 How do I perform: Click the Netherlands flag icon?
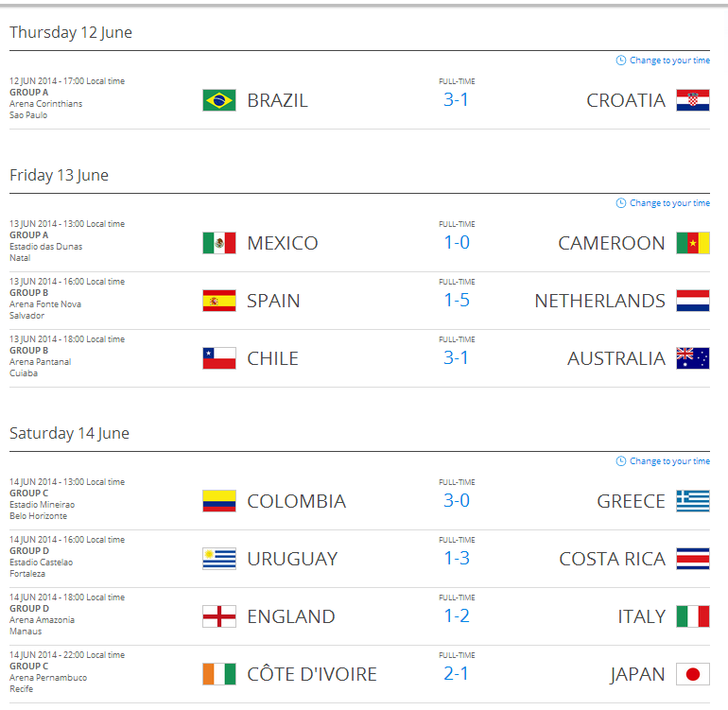point(693,301)
